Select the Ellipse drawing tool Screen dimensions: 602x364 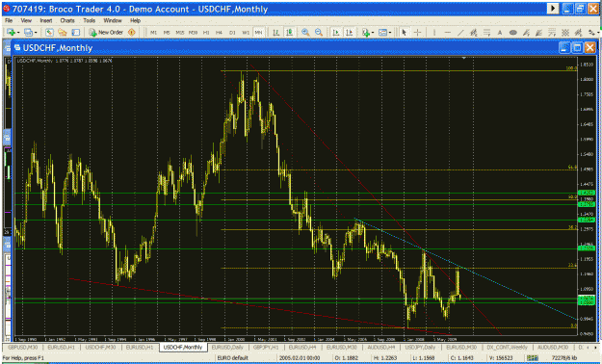coord(513,33)
